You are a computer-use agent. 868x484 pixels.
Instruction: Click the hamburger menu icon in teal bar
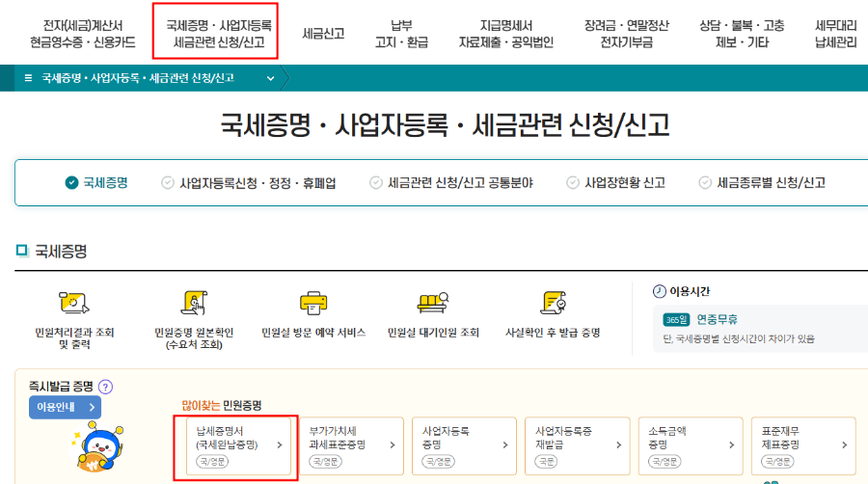[28, 78]
